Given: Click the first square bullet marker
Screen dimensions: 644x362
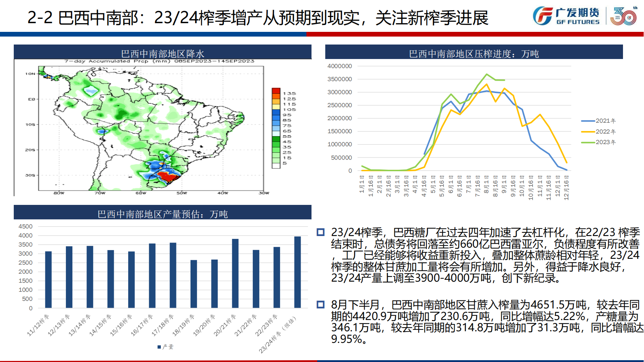Looking at the screenshot, I should point(321,232).
